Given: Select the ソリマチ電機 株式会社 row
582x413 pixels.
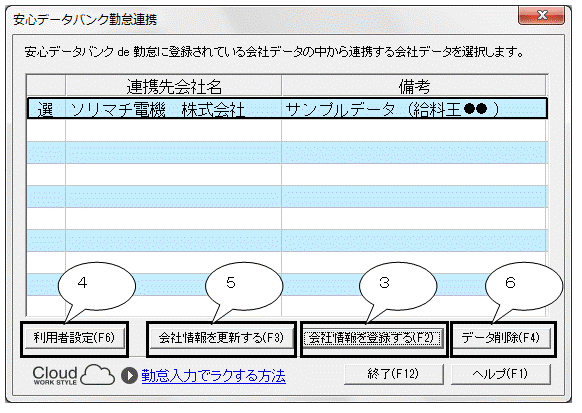Looking at the screenshot, I should pos(287,109).
